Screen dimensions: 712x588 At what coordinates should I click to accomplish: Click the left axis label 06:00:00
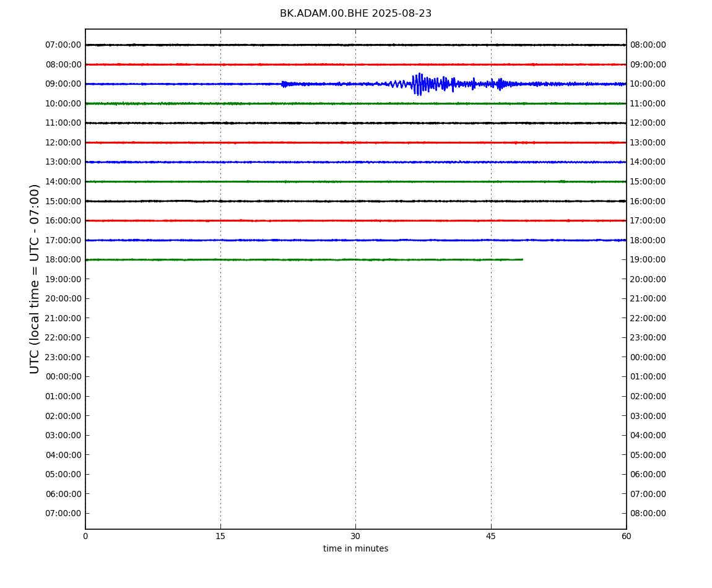click(x=63, y=494)
